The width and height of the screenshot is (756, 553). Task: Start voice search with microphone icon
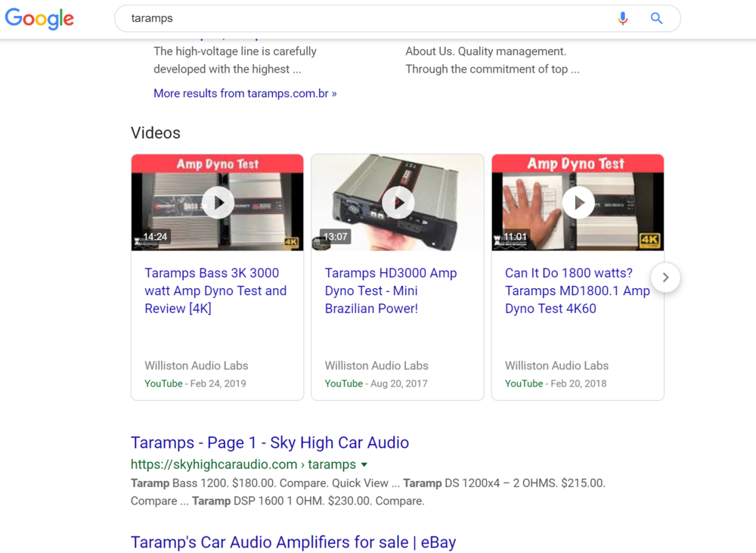coord(622,18)
